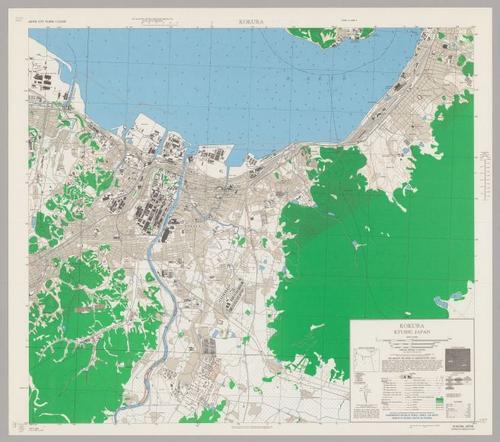Click the large green forest area at right
500x442 pixels.
pyautogui.click(x=373, y=233)
